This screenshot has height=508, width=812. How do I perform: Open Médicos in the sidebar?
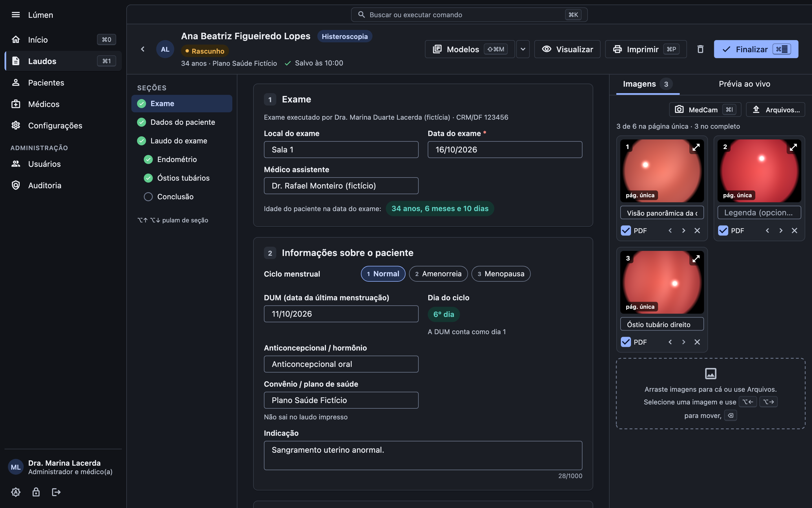[63, 104]
